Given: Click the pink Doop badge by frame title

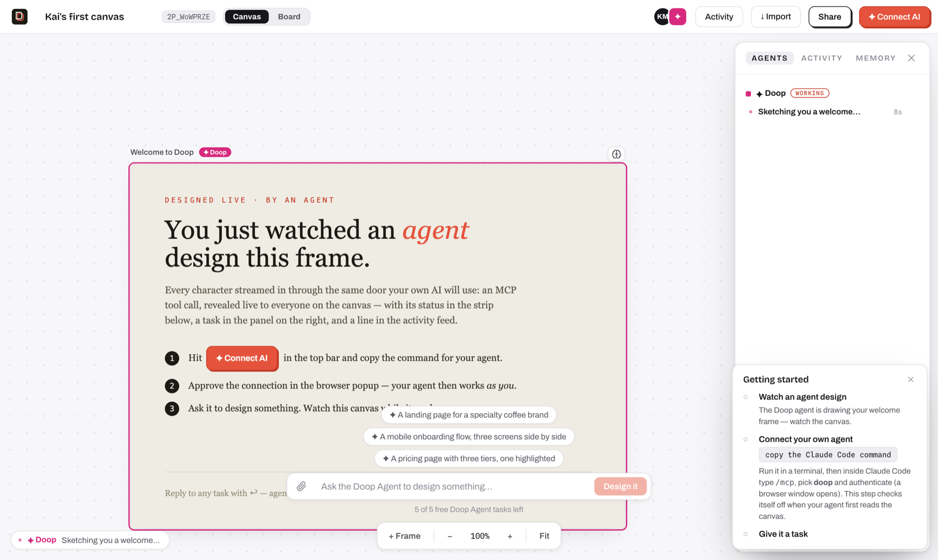Looking at the screenshot, I should point(215,152).
